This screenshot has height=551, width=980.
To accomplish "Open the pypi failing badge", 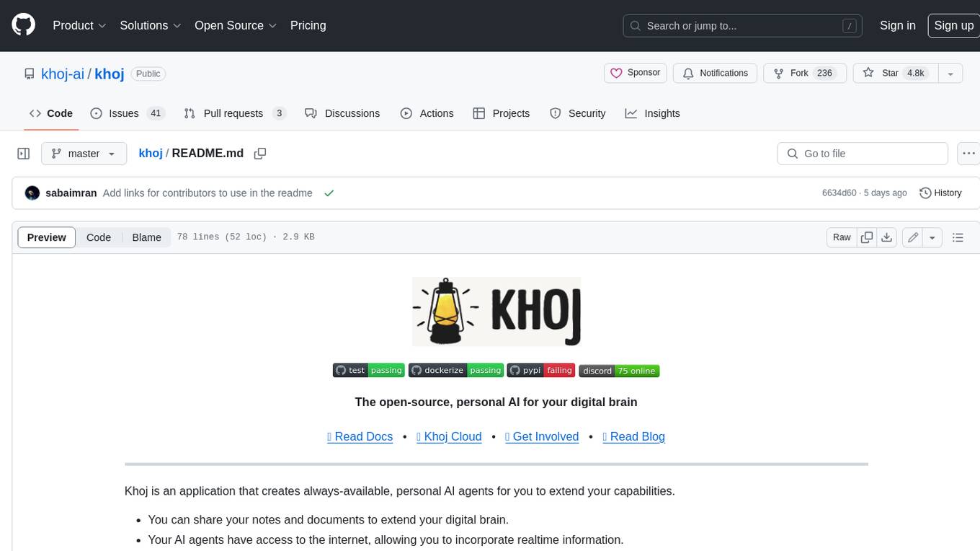I will pos(541,371).
